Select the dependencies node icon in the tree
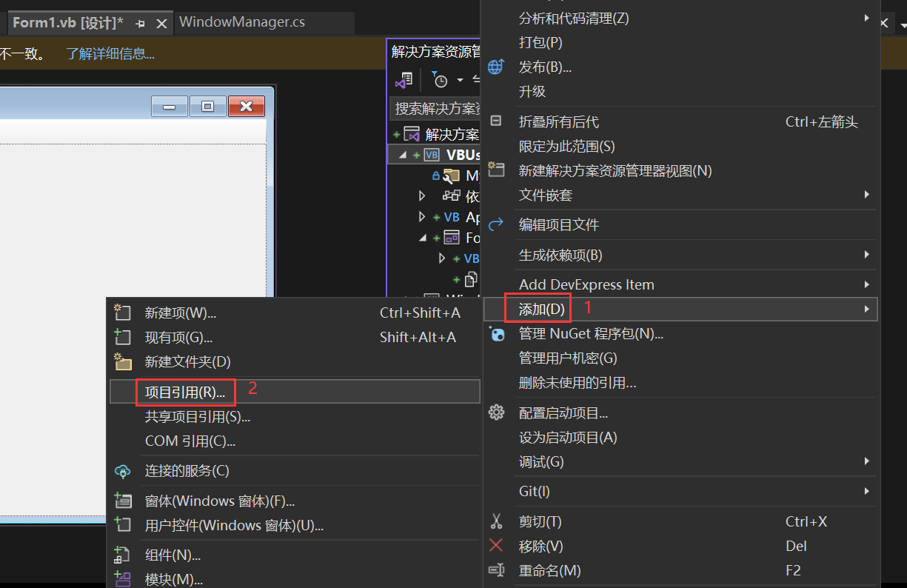This screenshot has height=588, width=907. 451,196
